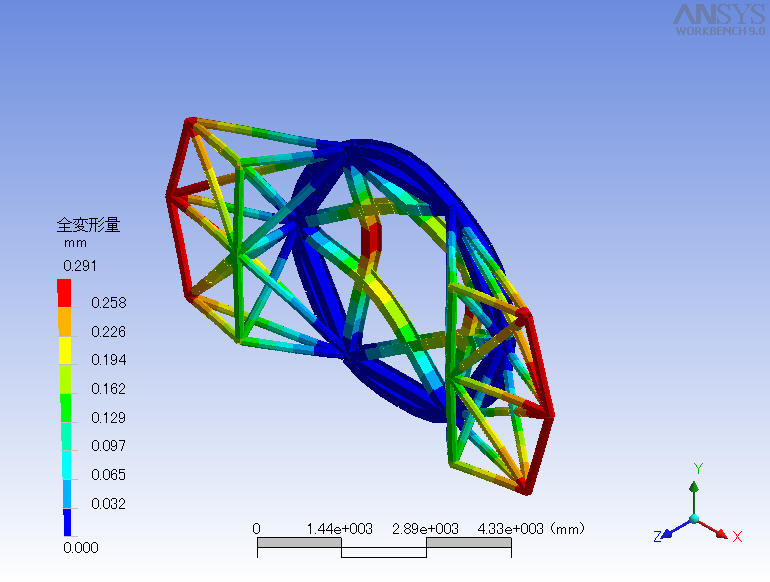The image size is (770, 582).
Task: Click the legend value 0.129
Action: (109, 417)
